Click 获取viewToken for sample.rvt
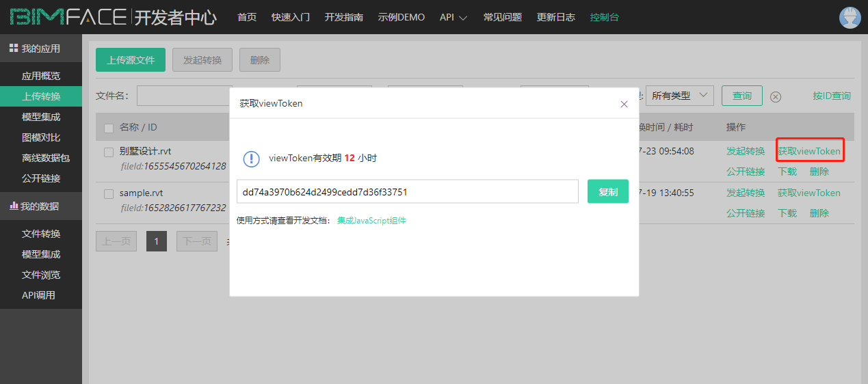Screen dimensions: 868x384 coord(808,193)
